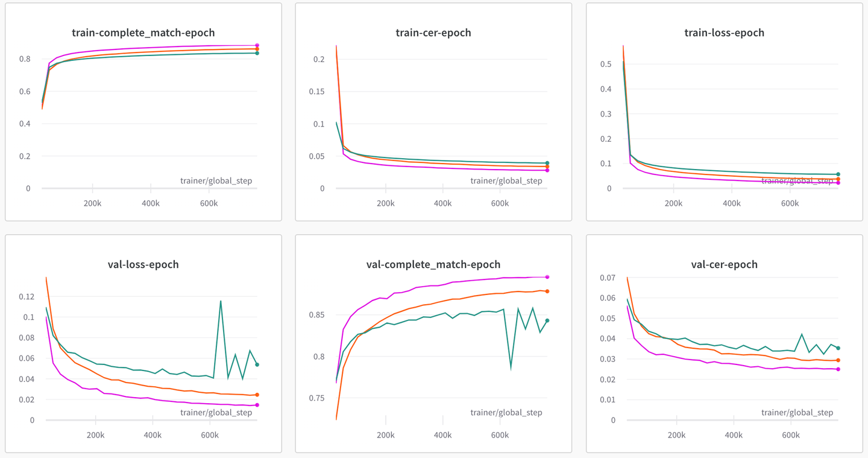Click the 400k x-axis tick in val-cer-epoch

734,435
